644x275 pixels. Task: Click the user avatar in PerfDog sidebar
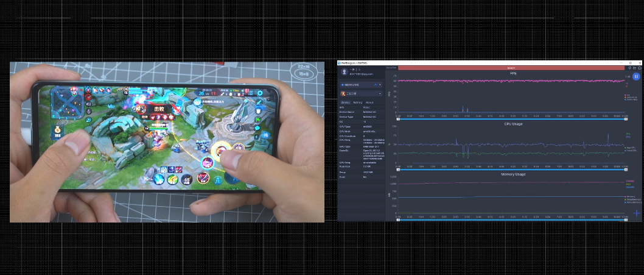point(344,71)
